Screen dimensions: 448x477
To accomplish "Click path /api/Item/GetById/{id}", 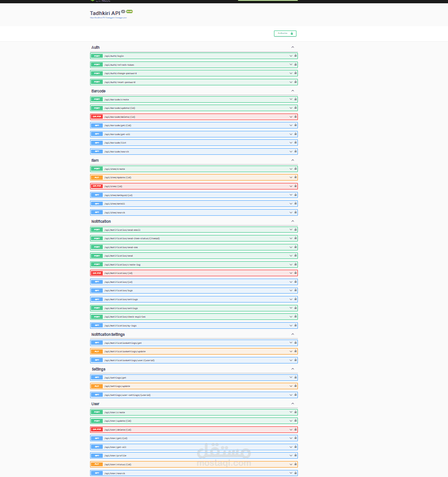I will coord(118,195).
